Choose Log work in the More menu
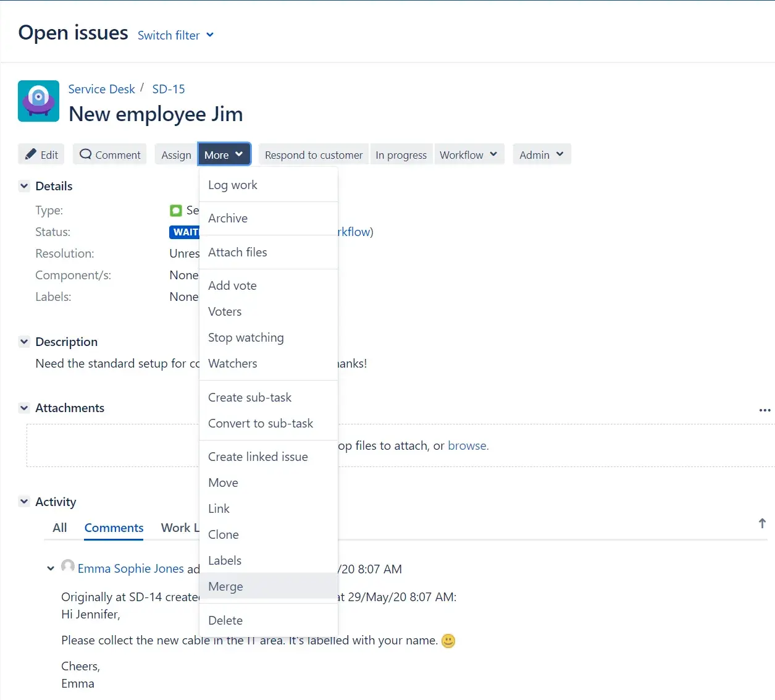The width and height of the screenshot is (775, 700). coord(232,185)
